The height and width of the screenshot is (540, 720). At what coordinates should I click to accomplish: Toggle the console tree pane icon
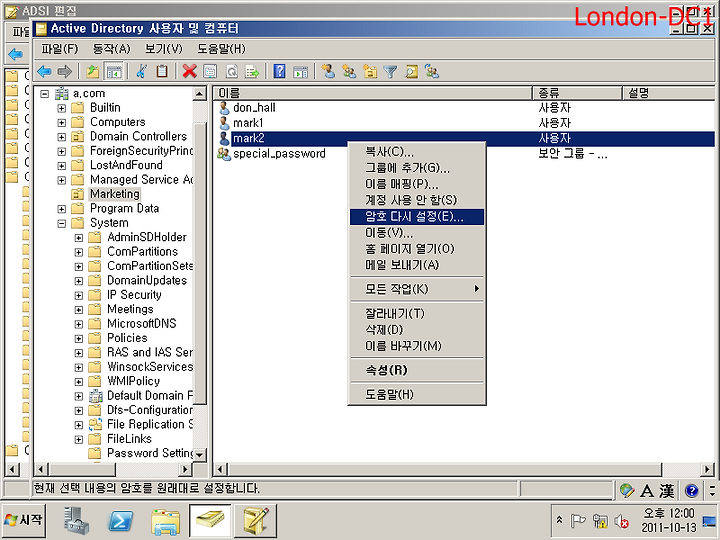tap(113, 71)
